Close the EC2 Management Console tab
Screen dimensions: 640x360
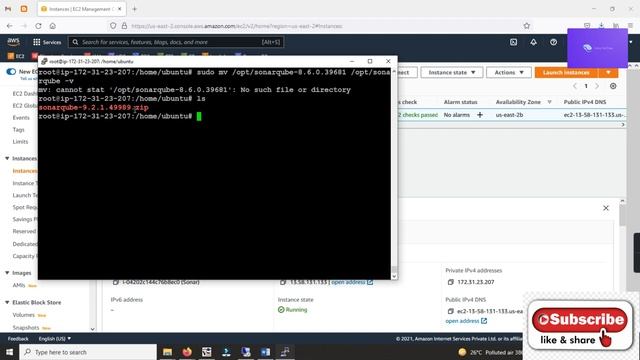(x=120, y=9)
